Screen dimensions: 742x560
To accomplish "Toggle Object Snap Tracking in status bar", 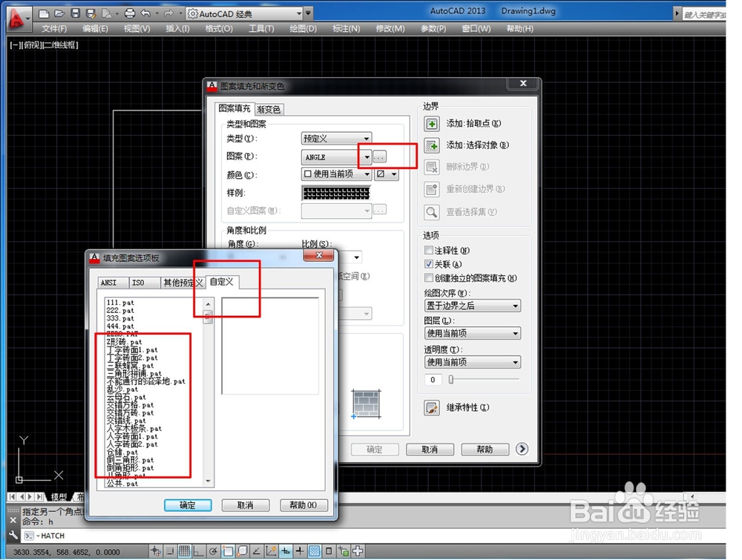I will click(257, 551).
